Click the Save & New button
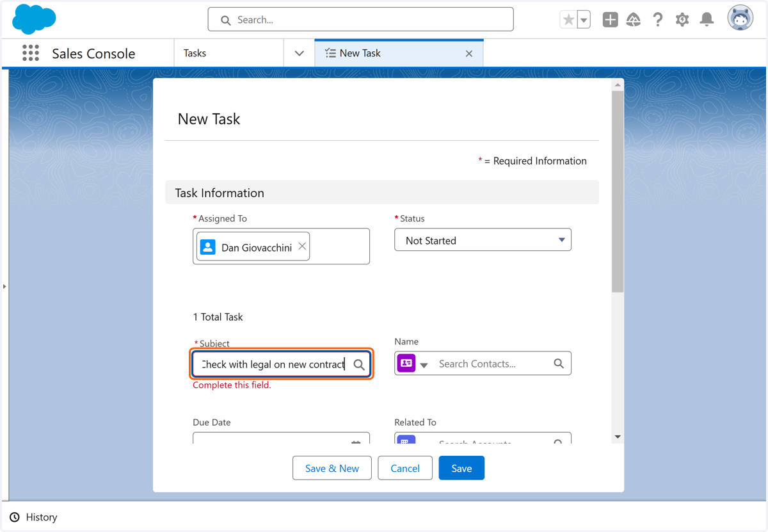The image size is (768, 532). [x=332, y=468]
